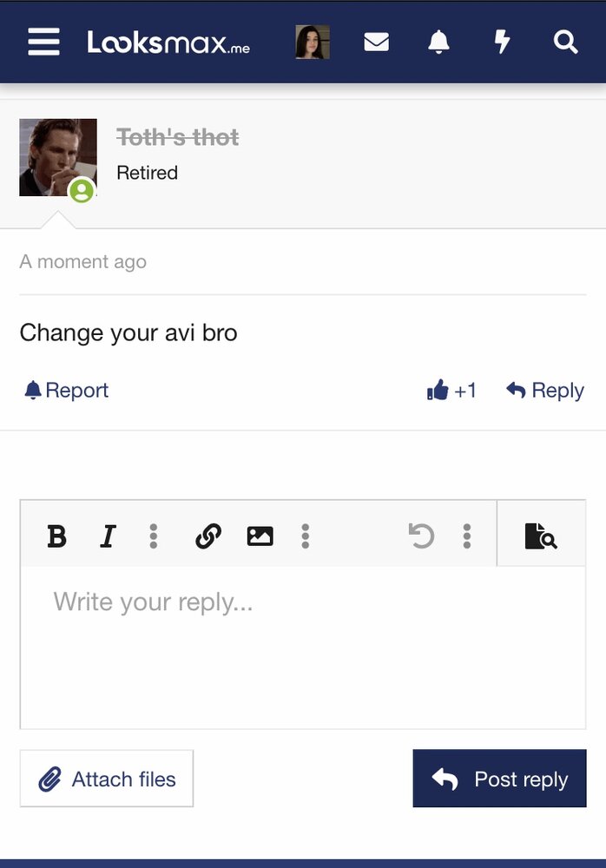606x868 pixels.
Task: Open the hamburger navigation menu
Action: coord(43,42)
